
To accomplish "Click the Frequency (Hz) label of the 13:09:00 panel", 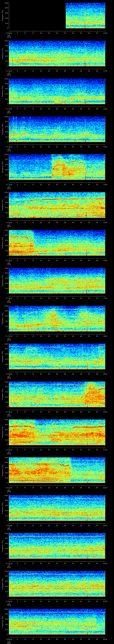I will click(3, 16).
